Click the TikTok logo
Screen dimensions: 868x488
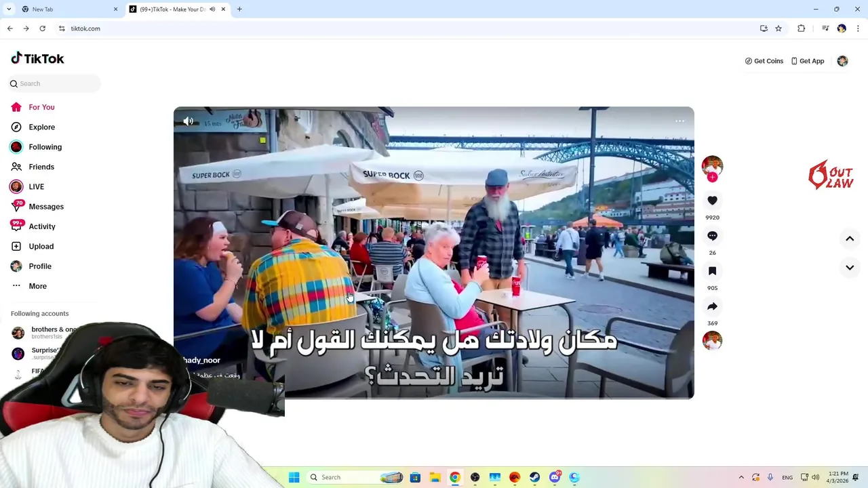tap(37, 59)
